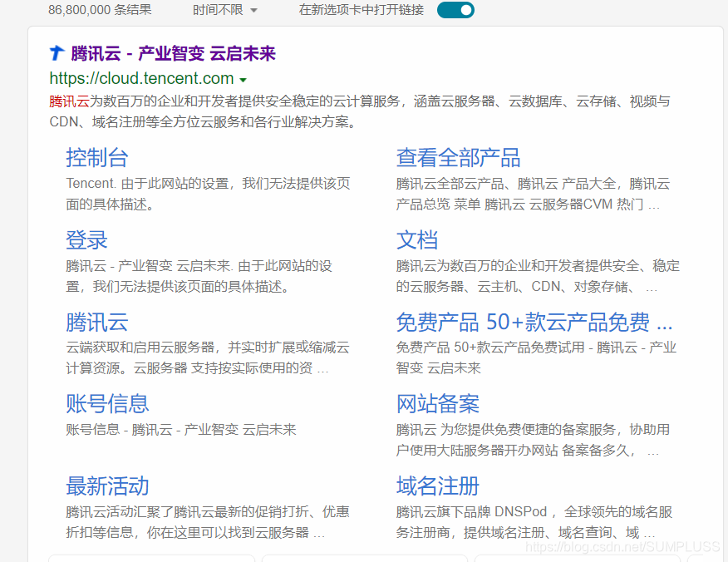Open the 最新活动 sitelink
Viewport: 728px width, 562px height.
[107, 486]
